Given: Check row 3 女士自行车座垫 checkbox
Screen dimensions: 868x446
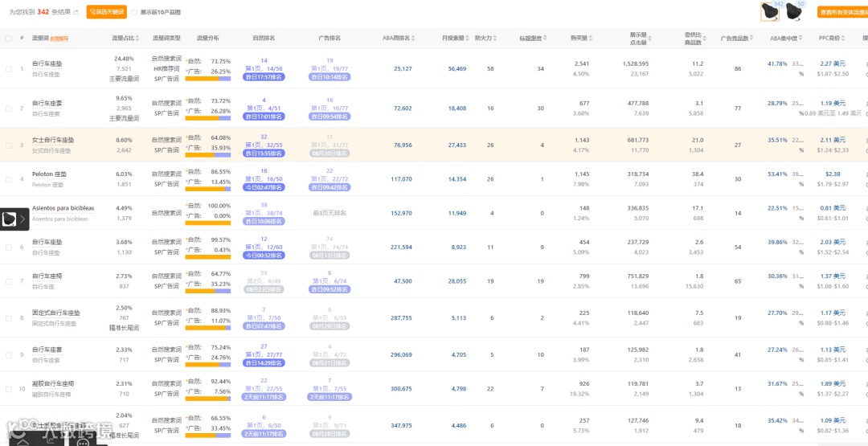Looking at the screenshot, I should [8, 145].
